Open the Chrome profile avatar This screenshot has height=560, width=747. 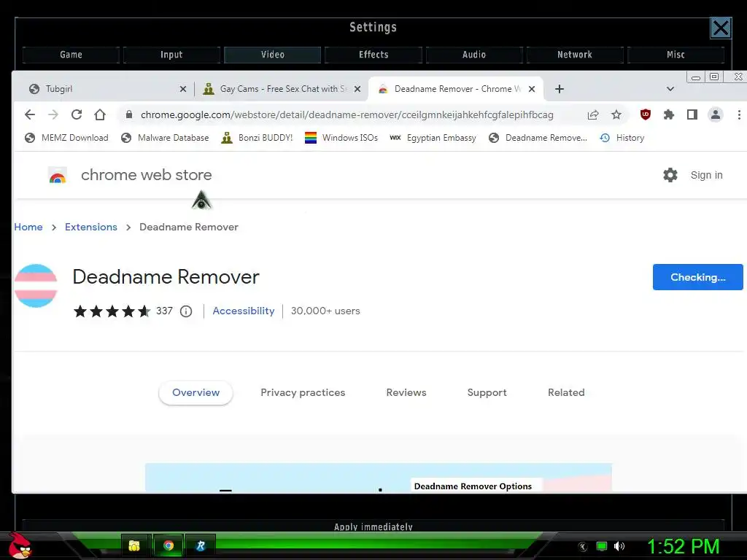click(x=716, y=114)
